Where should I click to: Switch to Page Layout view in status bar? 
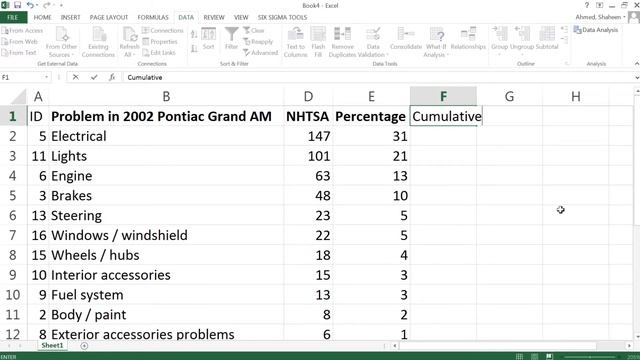534,356
